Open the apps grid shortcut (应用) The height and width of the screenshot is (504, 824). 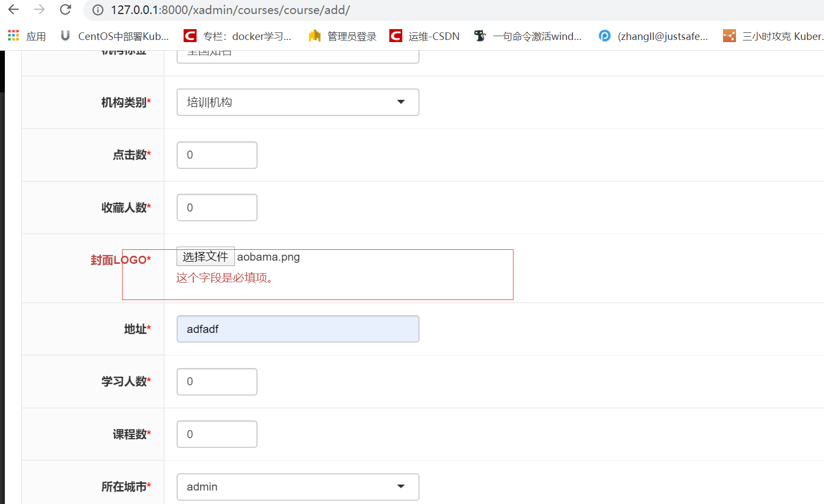click(x=27, y=36)
